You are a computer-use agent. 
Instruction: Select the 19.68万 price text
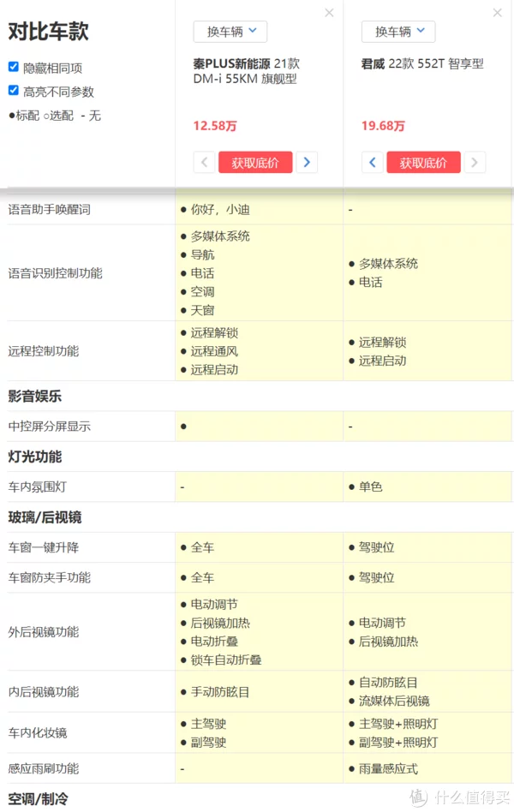coord(384,126)
